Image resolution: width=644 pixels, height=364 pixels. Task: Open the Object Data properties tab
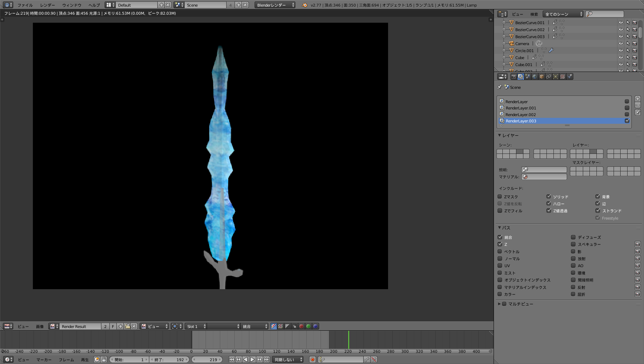(556, 77)
